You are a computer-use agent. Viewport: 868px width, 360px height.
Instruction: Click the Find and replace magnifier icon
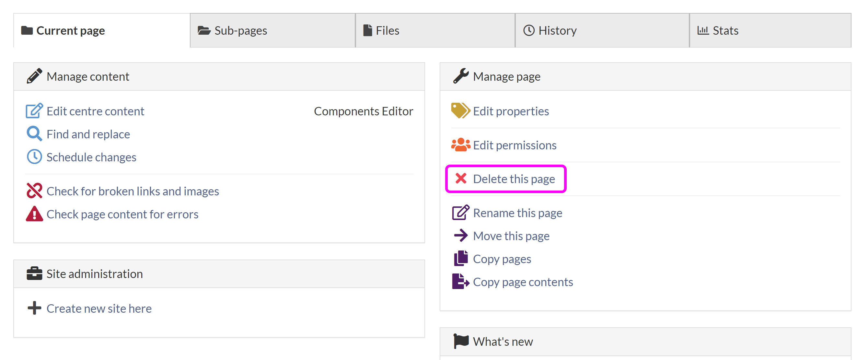tap(34, 134)
